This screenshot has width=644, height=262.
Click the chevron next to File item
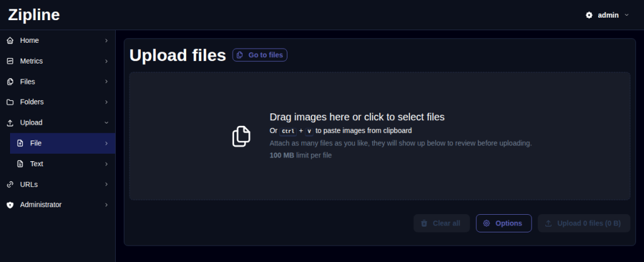pos(106,143)
